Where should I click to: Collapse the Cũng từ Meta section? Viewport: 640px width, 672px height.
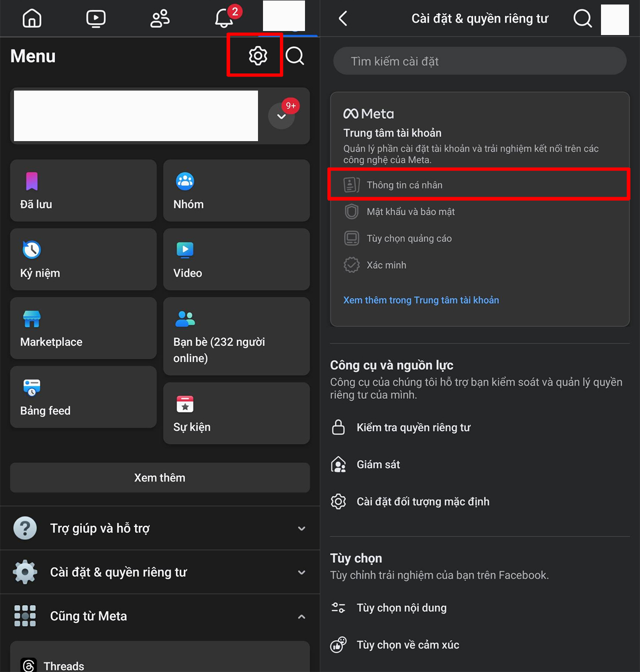(x=301, y=616)
